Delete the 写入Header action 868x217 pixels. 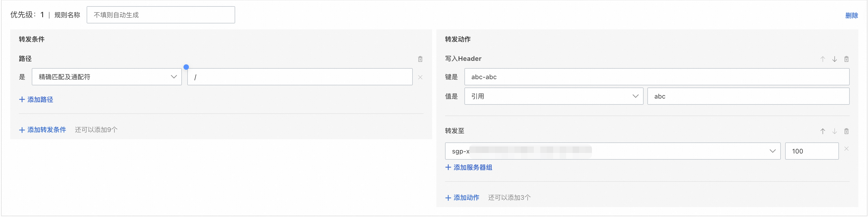(x=846, y=59)
